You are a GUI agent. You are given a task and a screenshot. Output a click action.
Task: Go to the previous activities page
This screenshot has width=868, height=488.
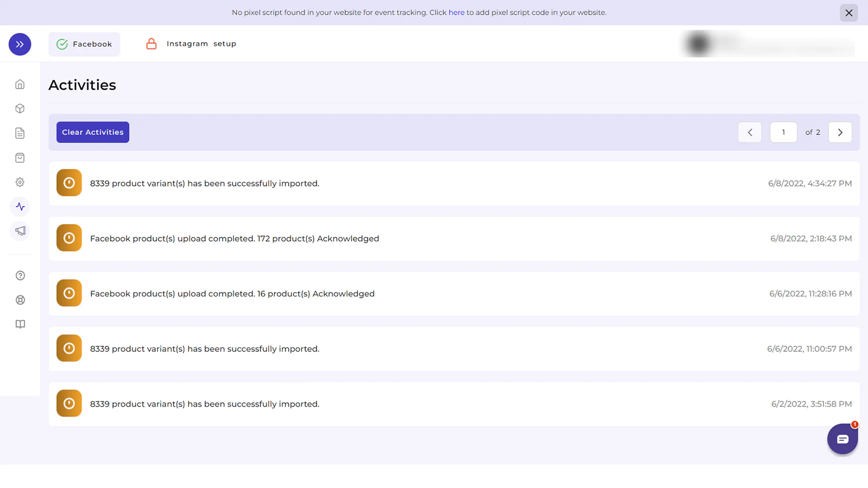(x=750, y=132)
